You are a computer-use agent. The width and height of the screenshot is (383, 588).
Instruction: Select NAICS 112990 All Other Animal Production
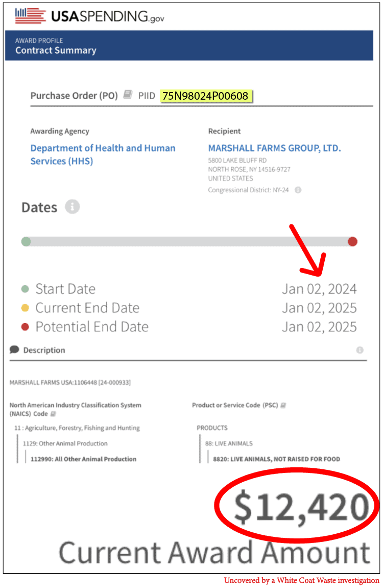pyautogui.click(x=83, y=459)
